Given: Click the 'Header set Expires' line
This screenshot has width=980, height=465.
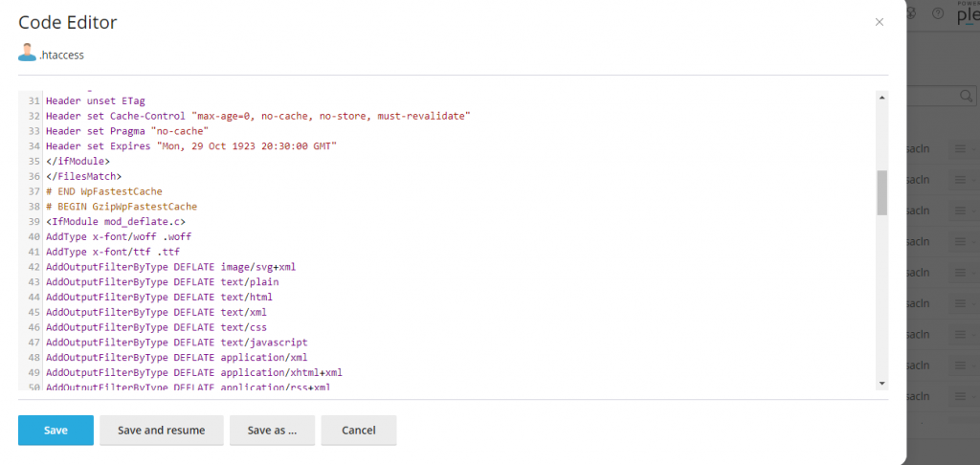Looking at the screenshot, I should pyautogui.click(x=191, y=145).
